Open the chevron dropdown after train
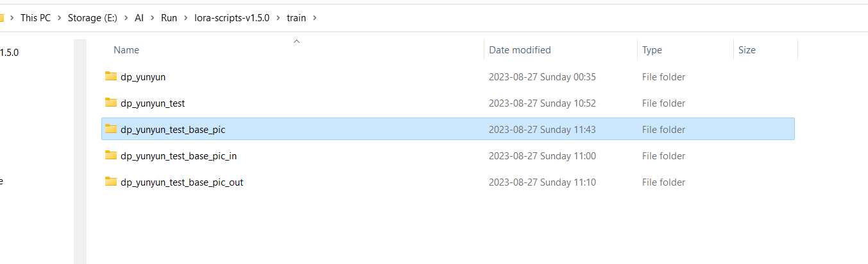 tap(314, 18)
